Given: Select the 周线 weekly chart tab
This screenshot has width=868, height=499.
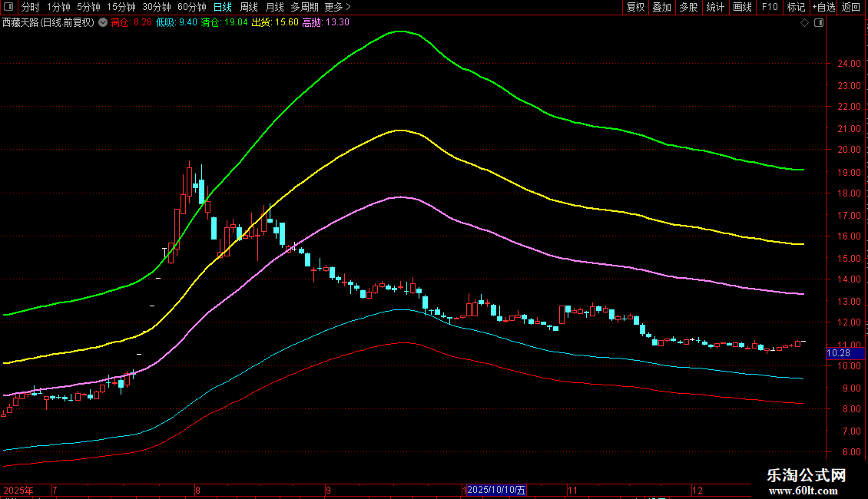Looking at the screenshot, I should (x=249, y=7).
